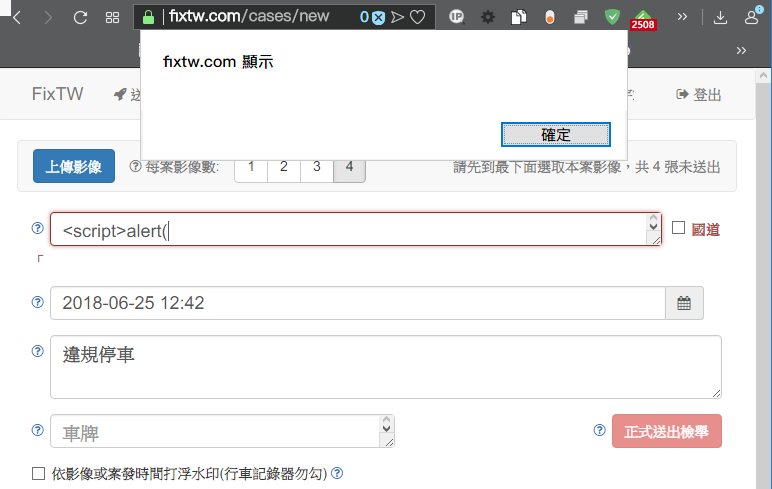Viewport: 772px width, 489px height.
Task: Click the address bar URL fixtw.com/cases/new
Action: (249, 16)
